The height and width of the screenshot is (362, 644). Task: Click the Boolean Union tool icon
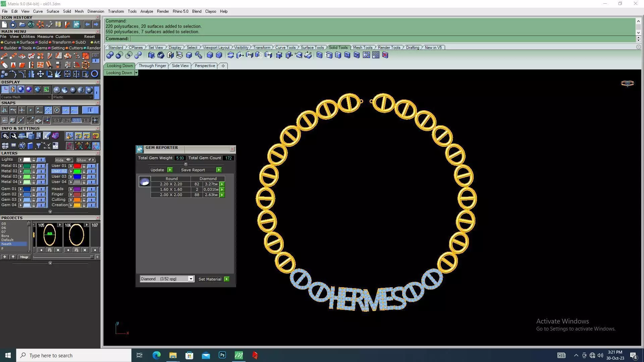[x=110, y=55]
